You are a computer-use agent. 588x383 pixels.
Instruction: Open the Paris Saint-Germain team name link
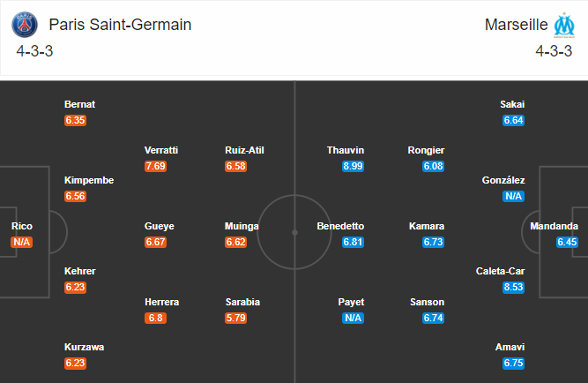(x=120, y=26)
